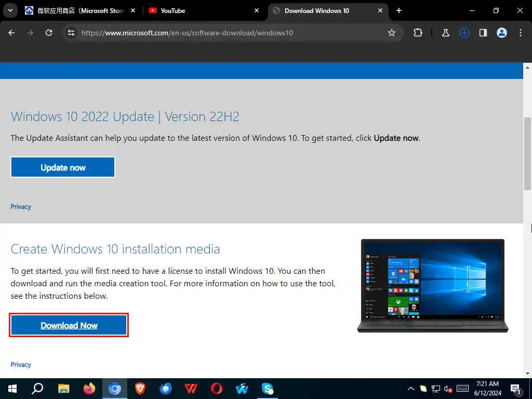Launch Firefox from the taskbar
532x399 pixels.
(x=89, y=389)
